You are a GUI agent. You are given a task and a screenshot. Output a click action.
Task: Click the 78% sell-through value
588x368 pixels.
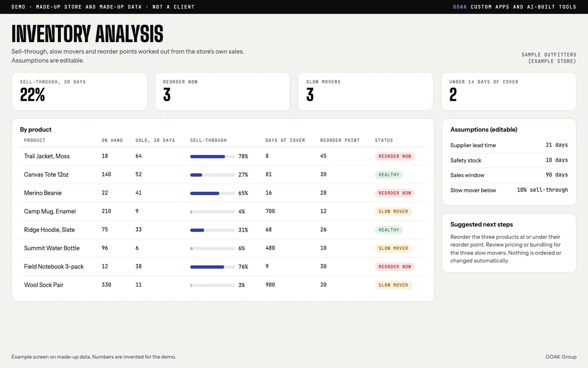click(243, 157)
